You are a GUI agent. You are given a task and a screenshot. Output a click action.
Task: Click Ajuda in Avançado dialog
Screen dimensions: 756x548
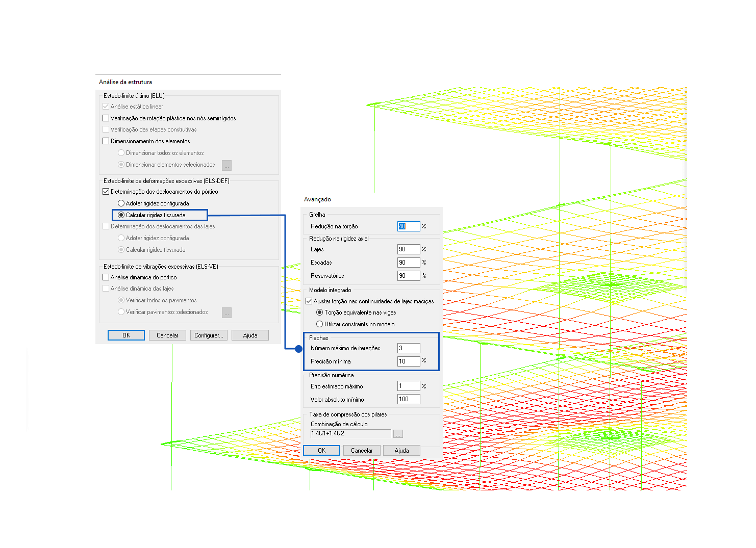click(401, 451)
